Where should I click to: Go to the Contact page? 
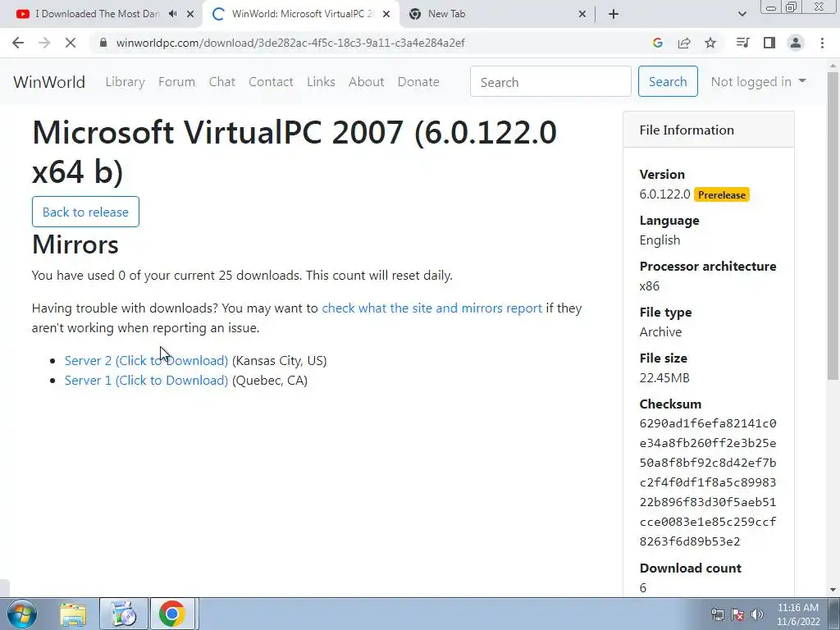click(x=271, y=82)
